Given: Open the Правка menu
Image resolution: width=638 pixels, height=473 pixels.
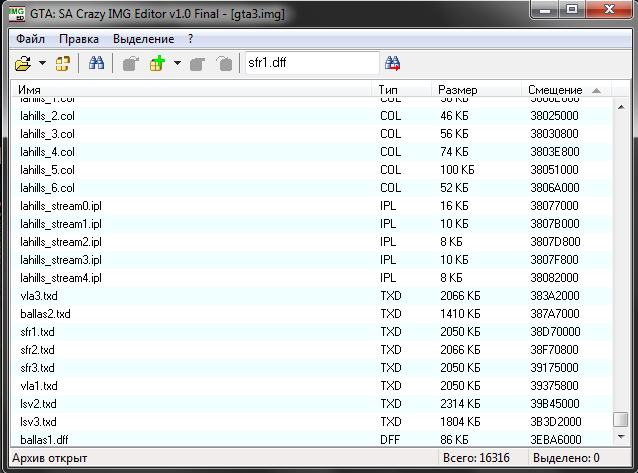Looking at the screenshot, I should [x=79, y=39].
